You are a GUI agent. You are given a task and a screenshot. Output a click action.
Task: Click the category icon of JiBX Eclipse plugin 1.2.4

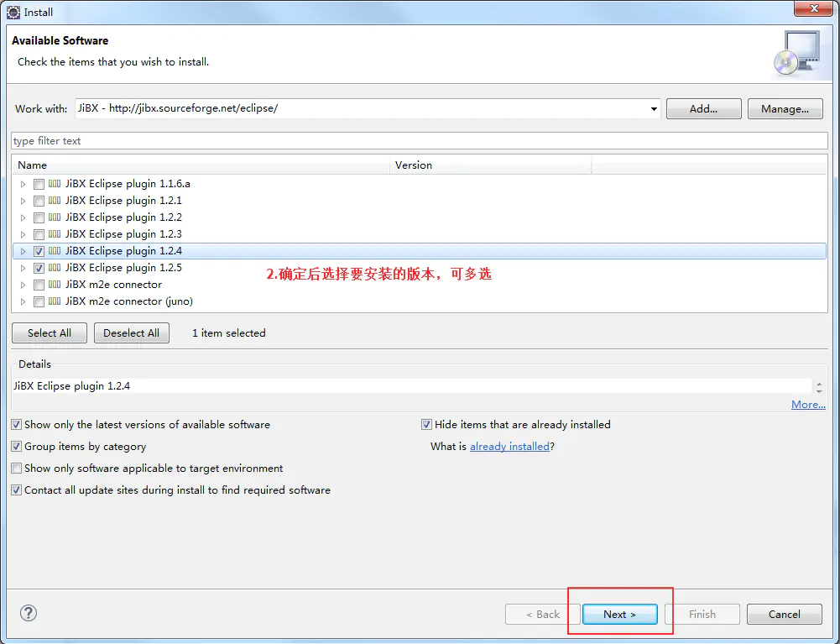(x=55, y=250)
